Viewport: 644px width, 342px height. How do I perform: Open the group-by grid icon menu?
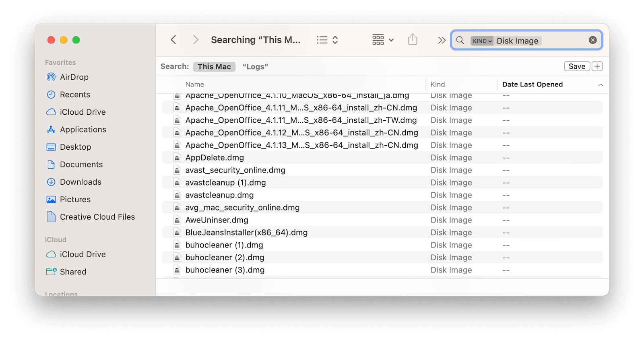pyautogui.click(x=383, y=40)
